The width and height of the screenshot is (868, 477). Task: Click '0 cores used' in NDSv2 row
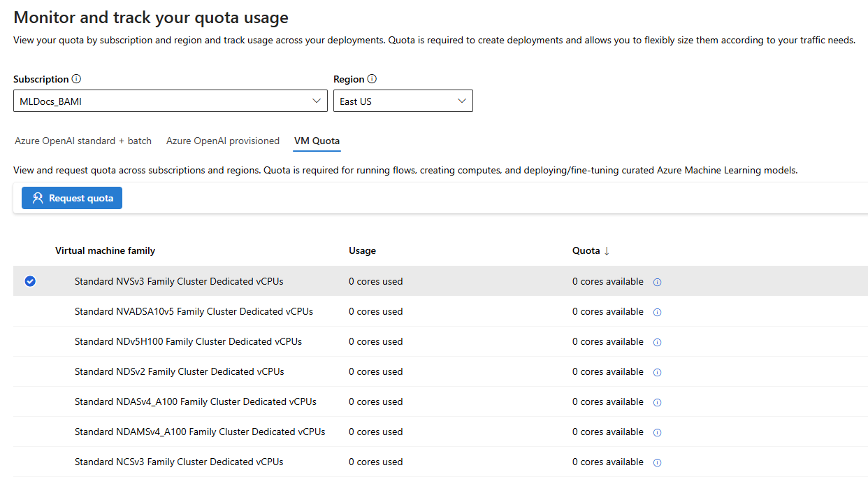point(376,371)
